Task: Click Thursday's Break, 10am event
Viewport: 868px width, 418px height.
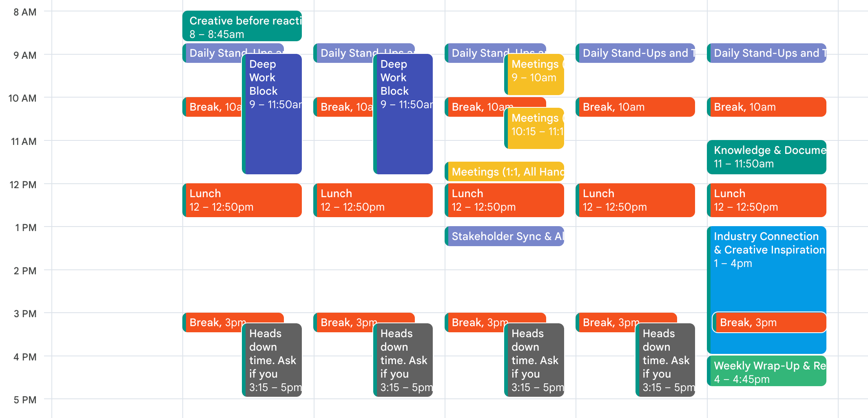Action: point(635,107)
